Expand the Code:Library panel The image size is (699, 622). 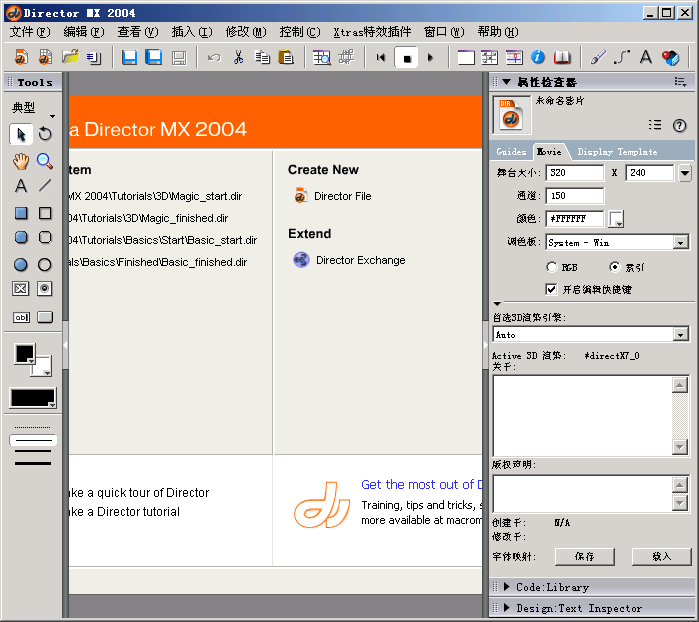pyautogui.click(x=506, y=587)
